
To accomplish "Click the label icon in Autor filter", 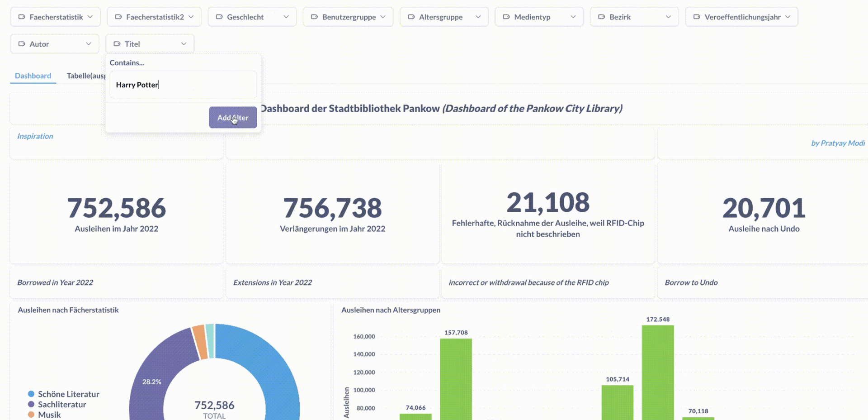I will [x=21, y=44].
